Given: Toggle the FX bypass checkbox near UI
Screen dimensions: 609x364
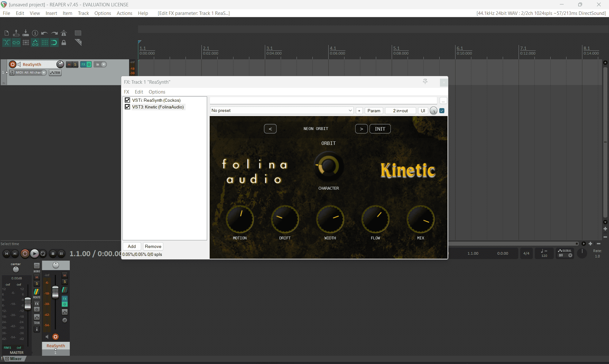Looking at the screenshot, I should [442, 111].
